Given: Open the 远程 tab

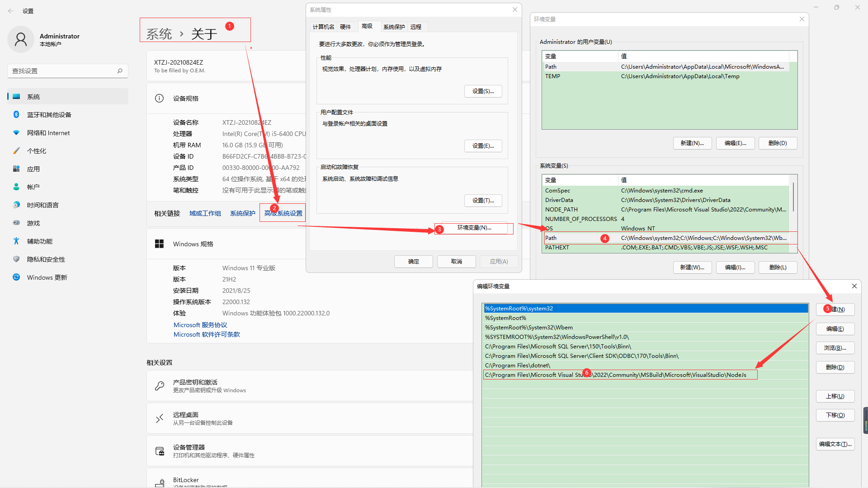Looking at the screenshot, I should point(416,27).
